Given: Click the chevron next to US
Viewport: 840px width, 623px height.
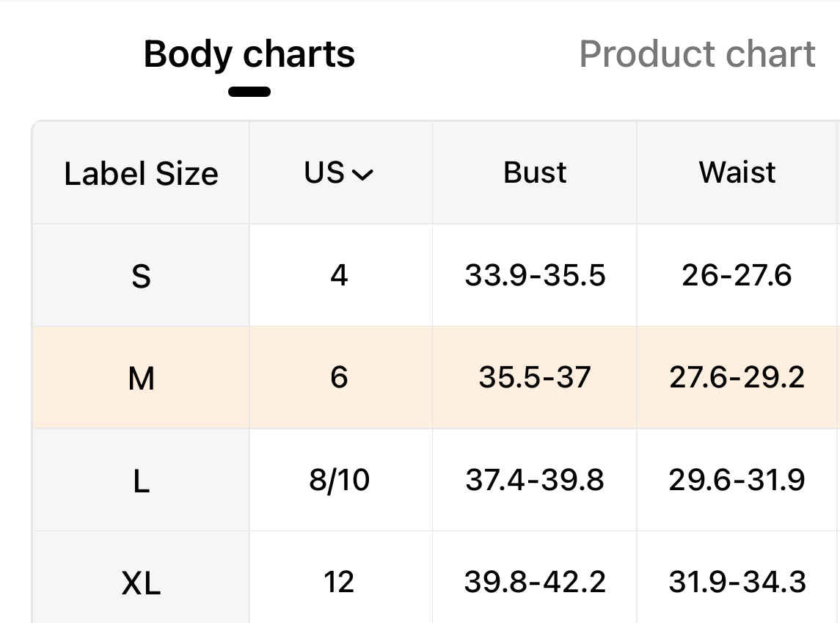Looking at the screenshot, I should 362,175.
